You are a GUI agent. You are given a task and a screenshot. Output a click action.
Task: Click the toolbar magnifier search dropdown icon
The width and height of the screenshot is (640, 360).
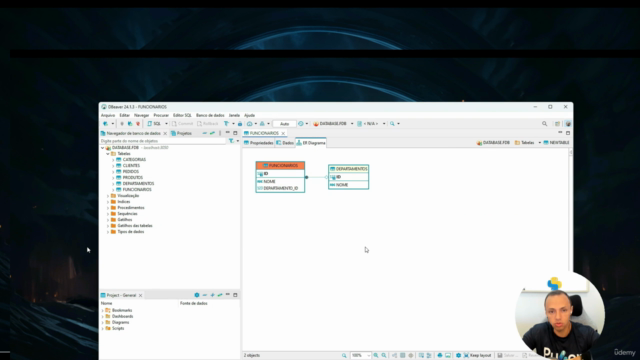click(x=392, y=124)
